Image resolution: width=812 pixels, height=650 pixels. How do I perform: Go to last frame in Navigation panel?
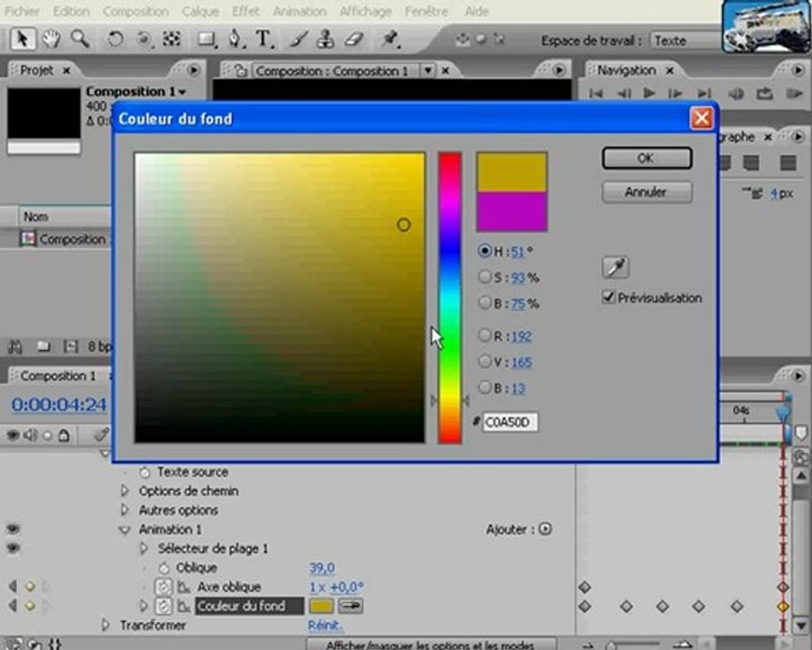(704, 93)
